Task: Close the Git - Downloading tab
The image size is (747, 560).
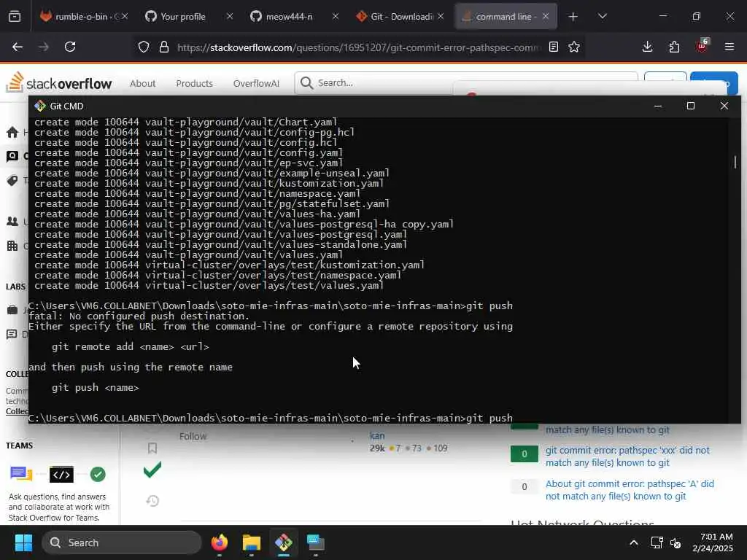Action: point(441,17)
